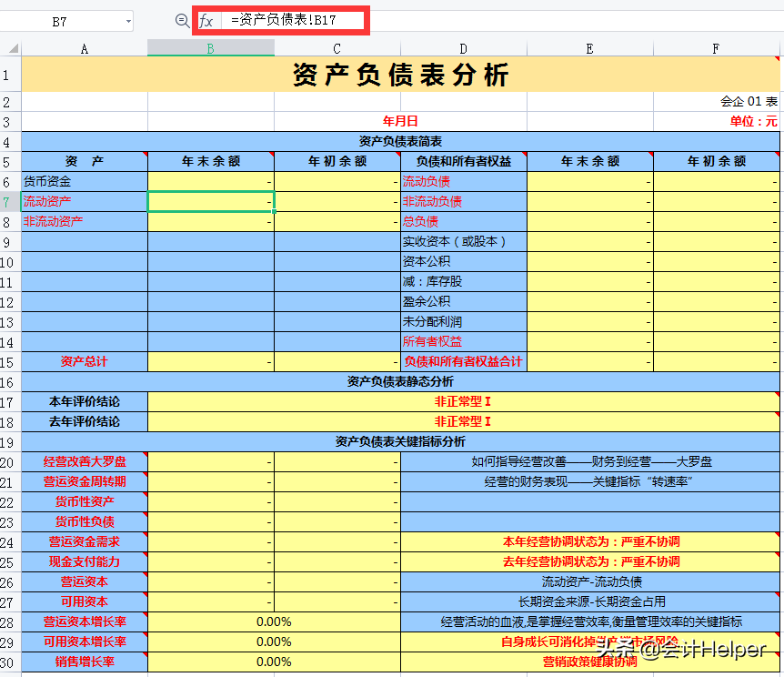Select the 非流动资产 label cell
This screenshot has height=677, width=784.
tap(84, 221)
